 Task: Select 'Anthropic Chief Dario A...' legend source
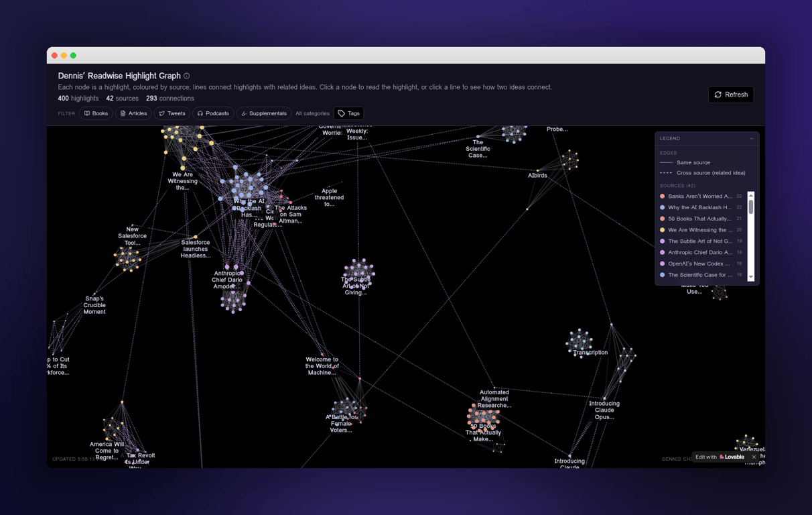pyautogui.click(x=701, y=252)
